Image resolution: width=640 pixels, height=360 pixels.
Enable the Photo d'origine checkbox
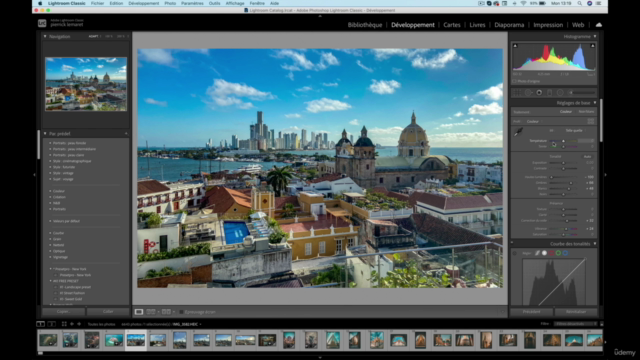click(x=515, y=81)
